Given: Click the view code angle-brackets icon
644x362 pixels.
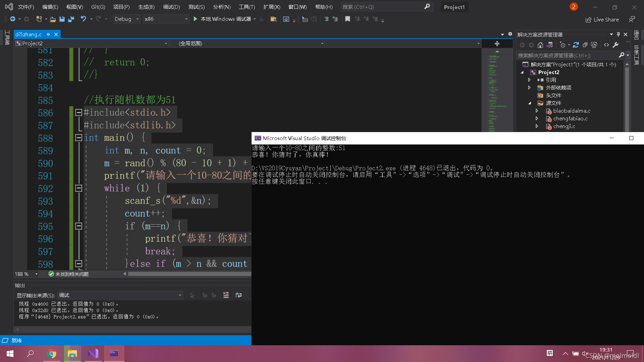Looking at the screenshot, I should (606, 45).
